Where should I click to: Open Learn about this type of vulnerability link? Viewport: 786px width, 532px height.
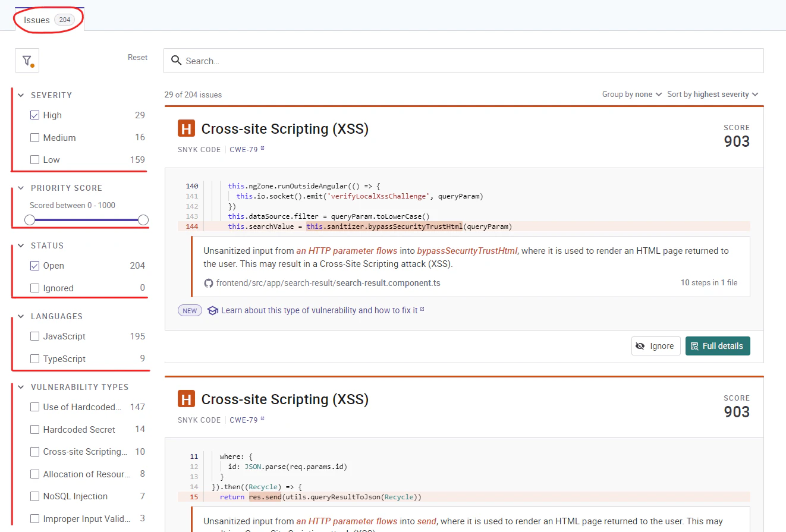tap(319, 310)
